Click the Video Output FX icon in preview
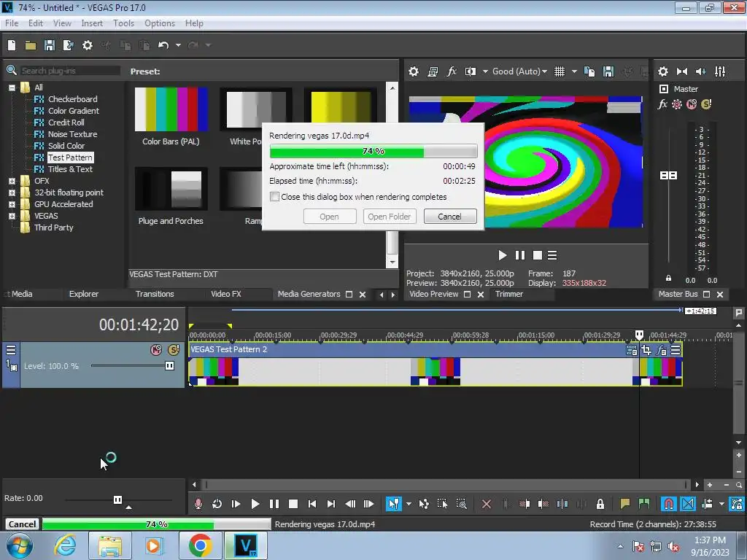Image resolution: width=747 pixels, height=560 pixels. coord(452,71)
